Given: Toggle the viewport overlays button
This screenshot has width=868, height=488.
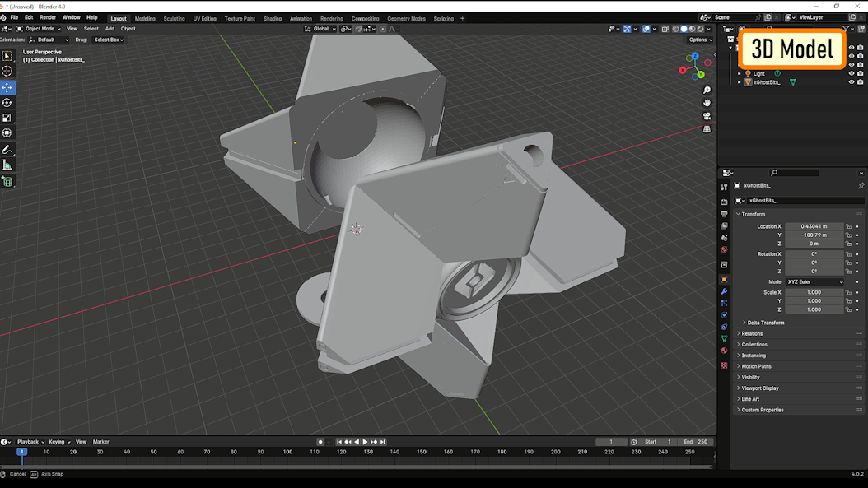Looking at the screenshot, I should point(646,29).
